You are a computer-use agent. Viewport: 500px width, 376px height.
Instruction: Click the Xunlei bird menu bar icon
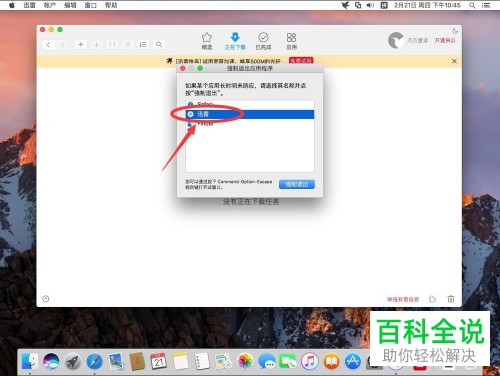tap(345, 5)
